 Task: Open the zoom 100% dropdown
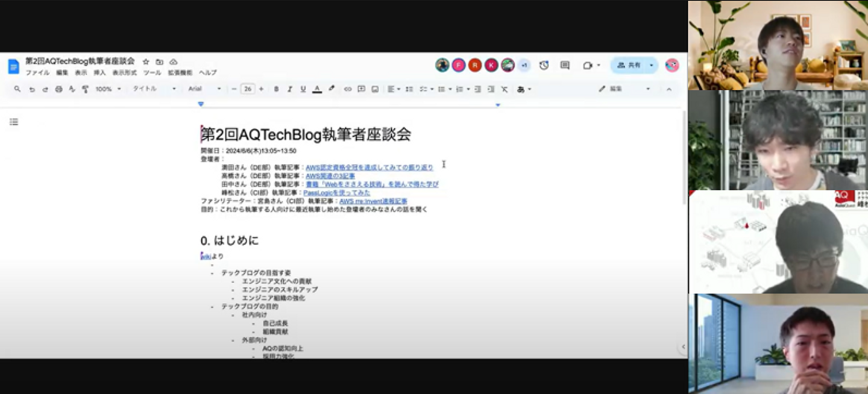click(108, 89)
